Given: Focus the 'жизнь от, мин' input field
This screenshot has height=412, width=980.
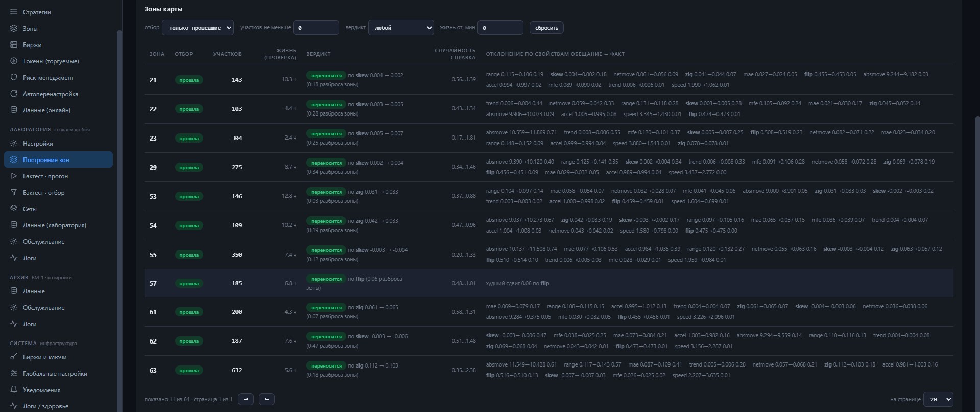Looking at the screenshot, I should [500, 28].
